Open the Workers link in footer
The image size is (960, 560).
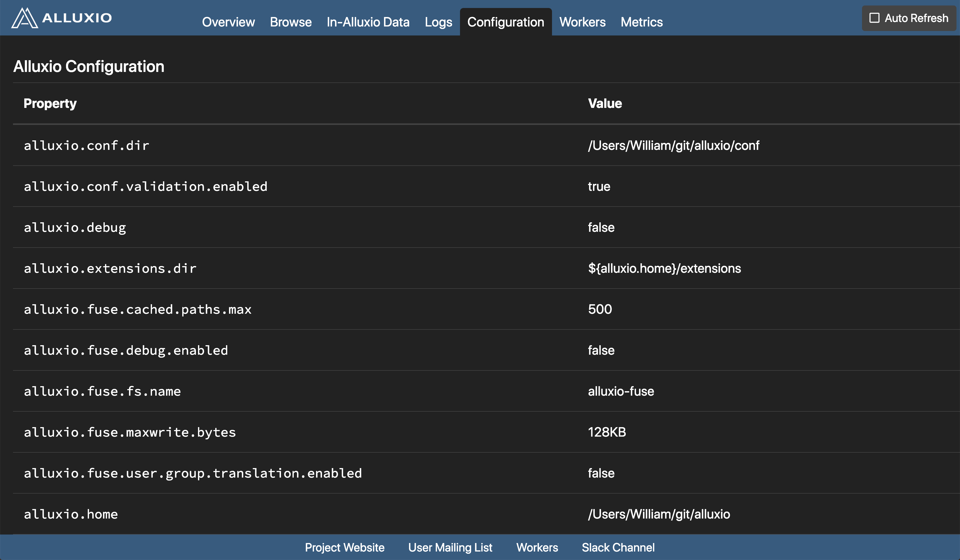click(537, 548)
